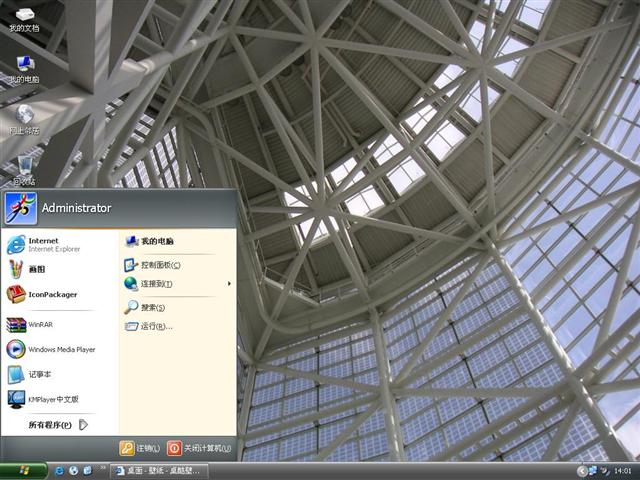Viewport: 640px width, 480px height.
Task: Click the 关闭计算机(U) shut down button
Action: (x=200, y=448)
